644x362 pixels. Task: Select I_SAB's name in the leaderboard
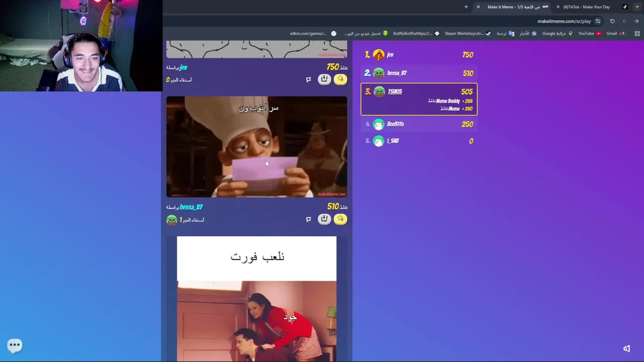pyautogui.click(x=393, y=141)
